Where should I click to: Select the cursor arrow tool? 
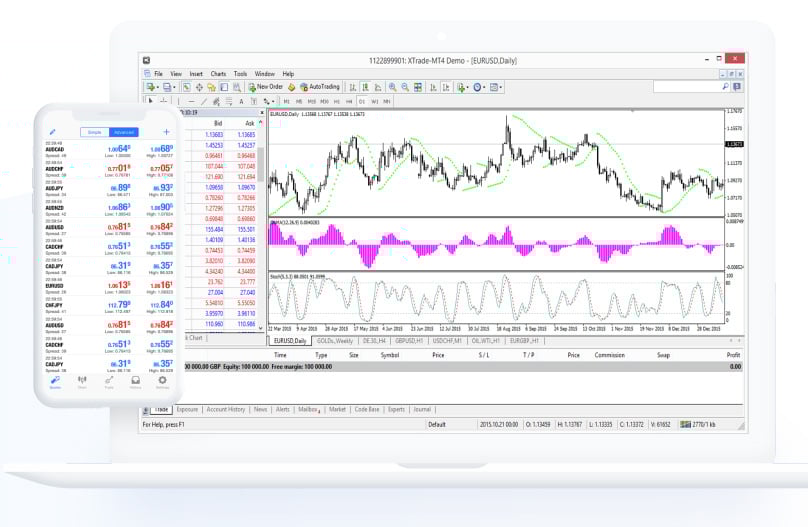(150, 101)
